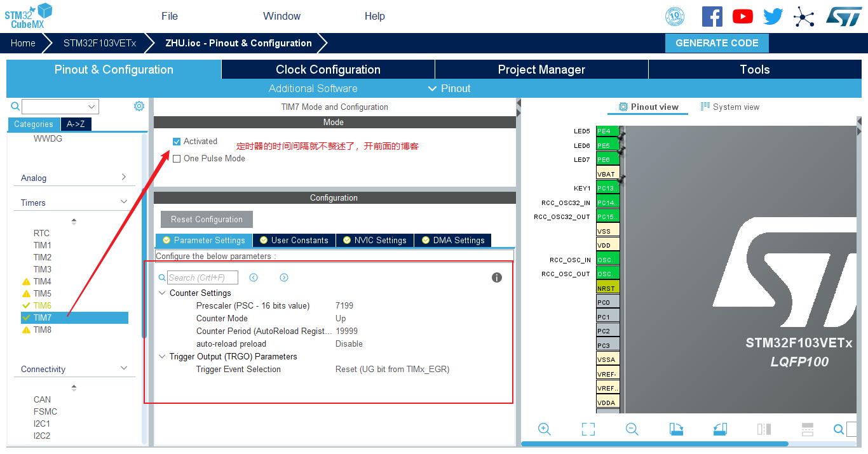
Task: Open the category settings gear icon
Action: click(x=139, y=106)
